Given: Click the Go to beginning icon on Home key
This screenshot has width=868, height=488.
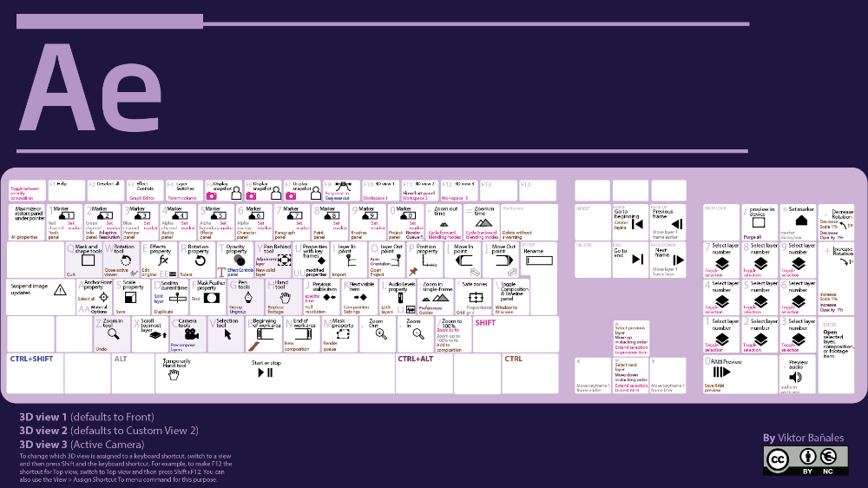Looking at the screenshot, I should [638, 224].
